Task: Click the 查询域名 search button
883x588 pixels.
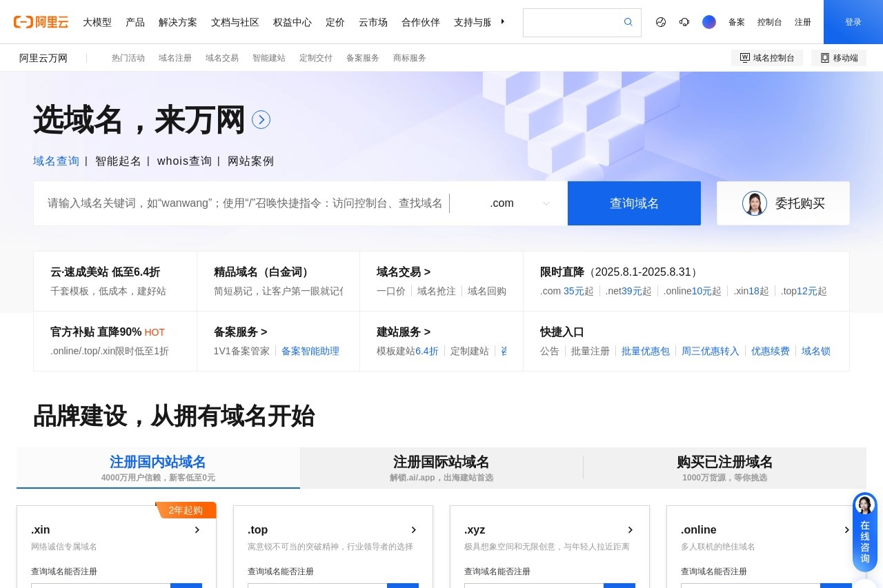Action: 633,203
